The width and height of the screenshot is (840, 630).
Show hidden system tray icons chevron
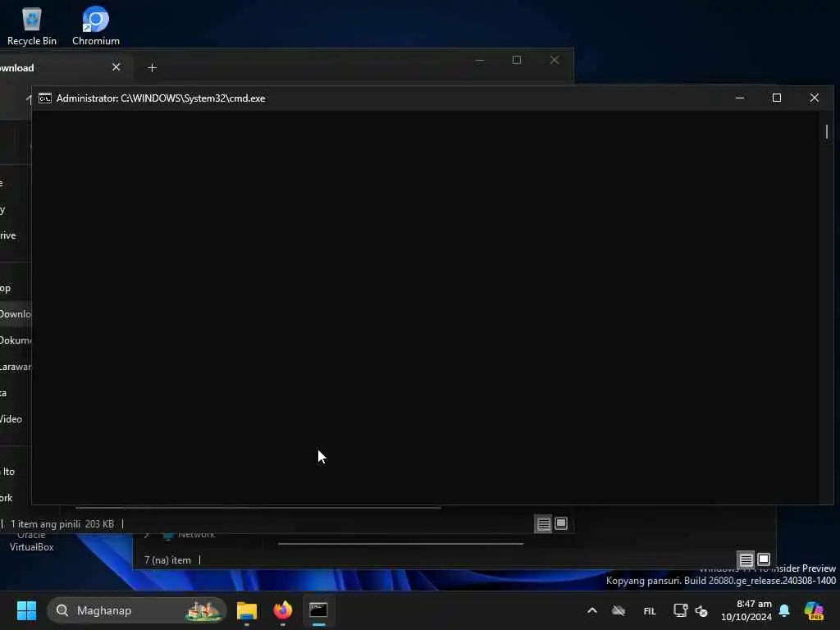(592, 610)
